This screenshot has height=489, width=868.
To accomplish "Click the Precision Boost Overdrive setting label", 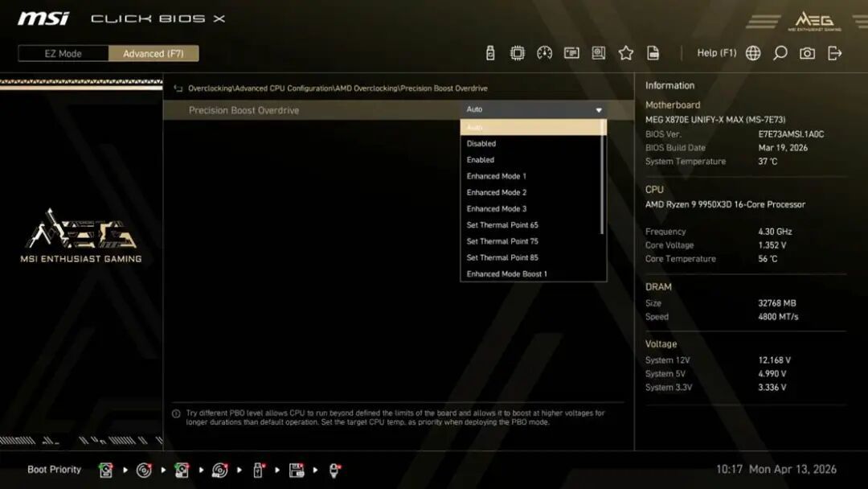I will [x=244, y=110].
